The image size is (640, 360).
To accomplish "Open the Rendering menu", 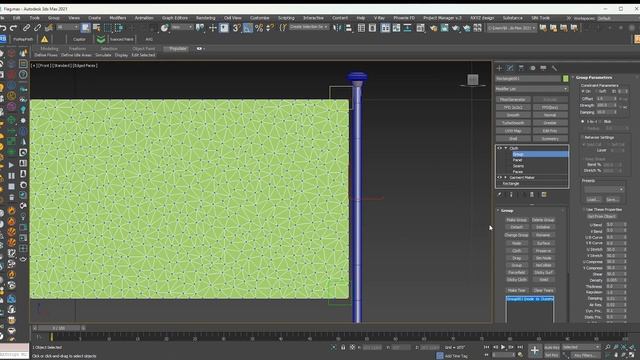I will tap(205, 18).
